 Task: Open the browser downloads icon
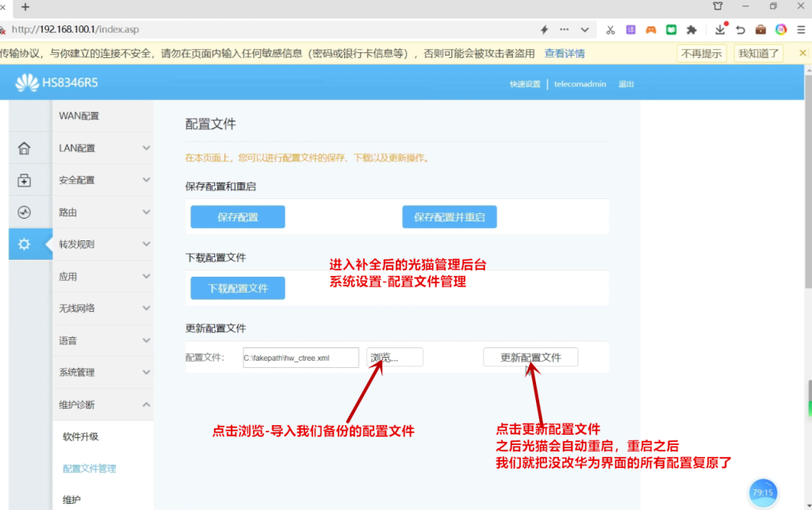click(x=719, y=29)
